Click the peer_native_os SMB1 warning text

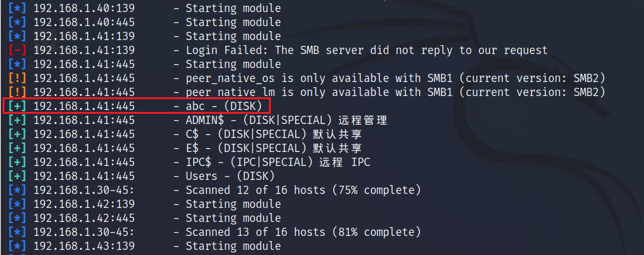tap(395, 78)
